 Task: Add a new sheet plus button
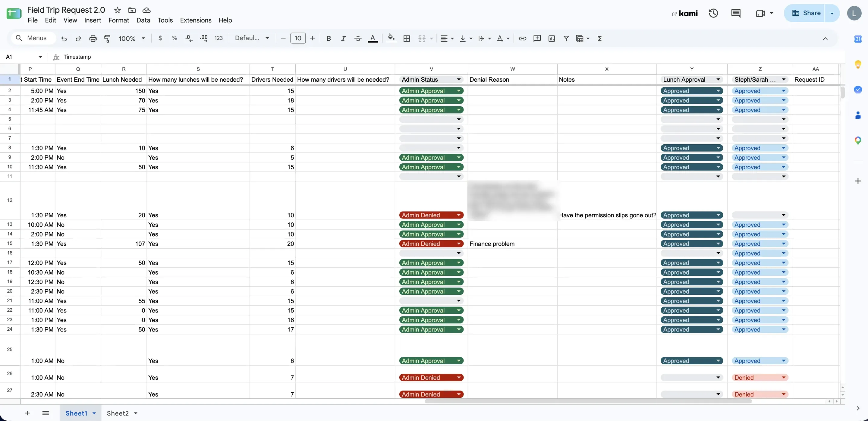coord(27,413)
